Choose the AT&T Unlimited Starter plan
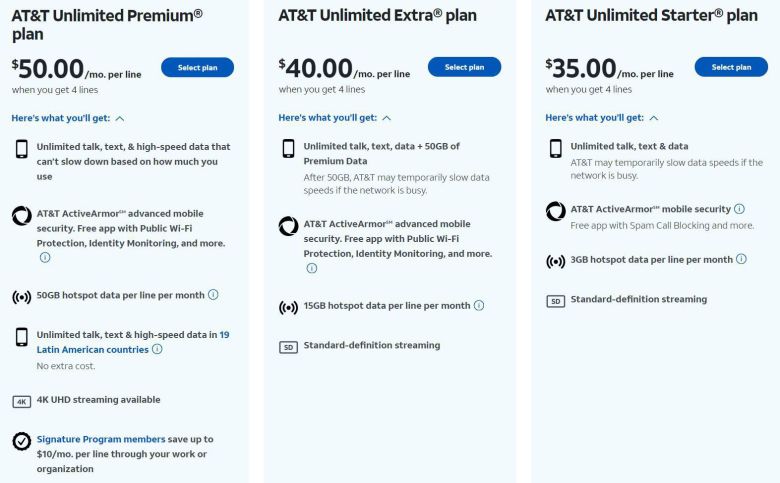This screenshot has width=780, height=483. point(731,67)
